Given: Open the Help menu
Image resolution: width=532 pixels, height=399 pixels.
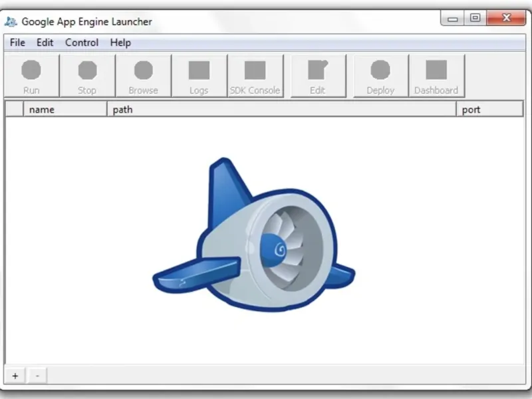Looking at the screenshot, I should pyautogui.click(x=120, y=43).
